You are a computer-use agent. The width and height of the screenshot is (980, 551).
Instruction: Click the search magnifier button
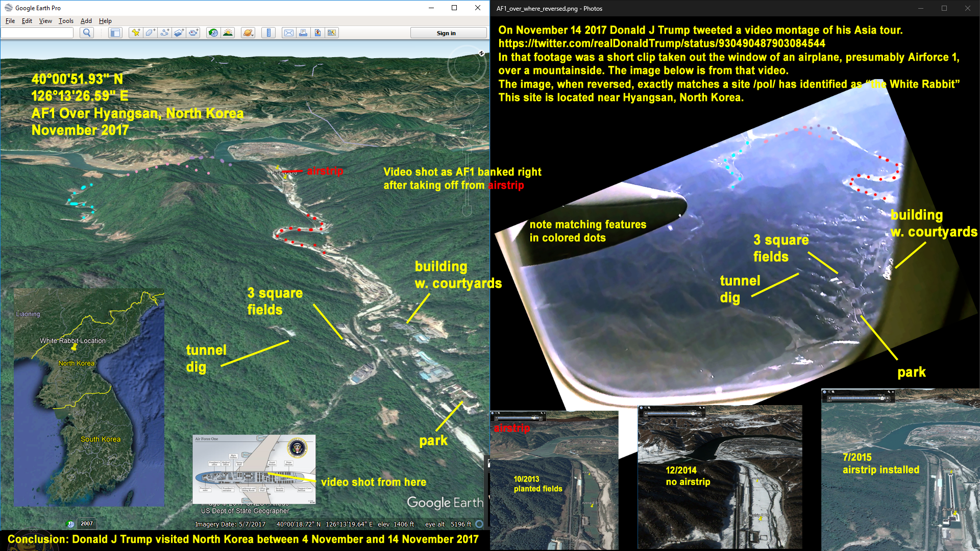pos(87,33)
